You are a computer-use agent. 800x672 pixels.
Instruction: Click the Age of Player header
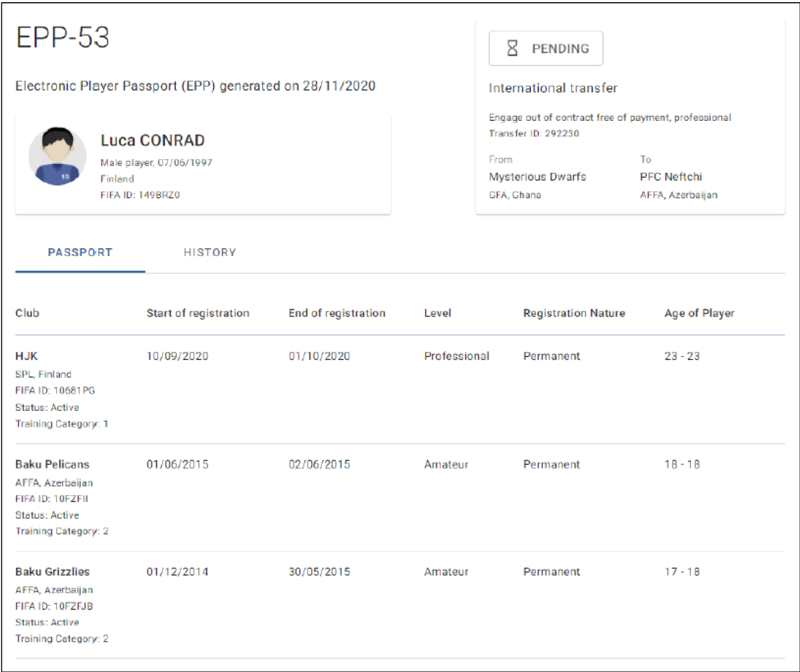699,313
